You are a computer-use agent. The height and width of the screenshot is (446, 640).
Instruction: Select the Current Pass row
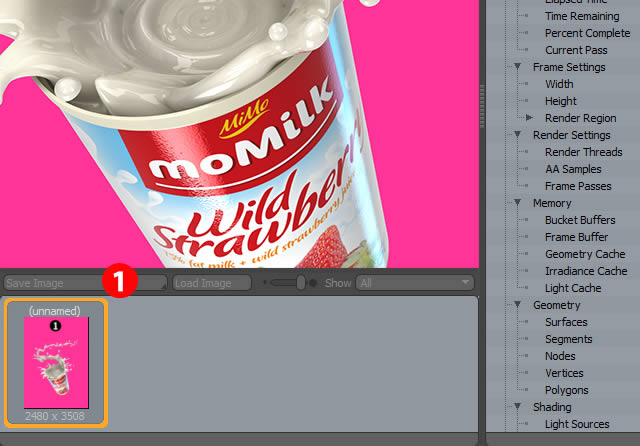tap(576, 50)
